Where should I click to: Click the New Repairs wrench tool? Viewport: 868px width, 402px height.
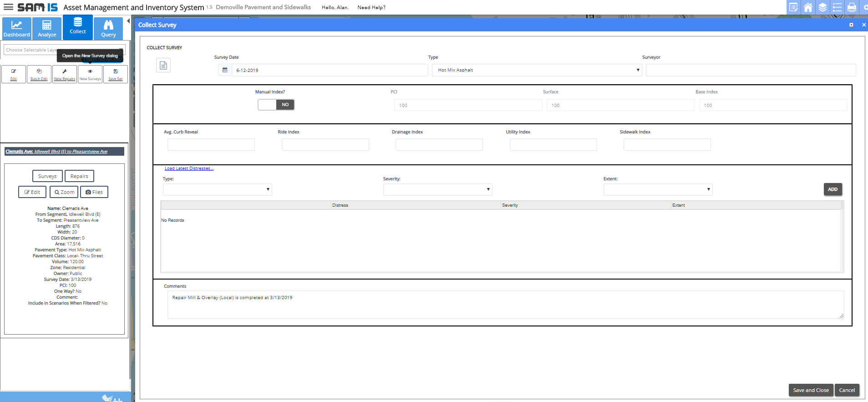point(65,74)
